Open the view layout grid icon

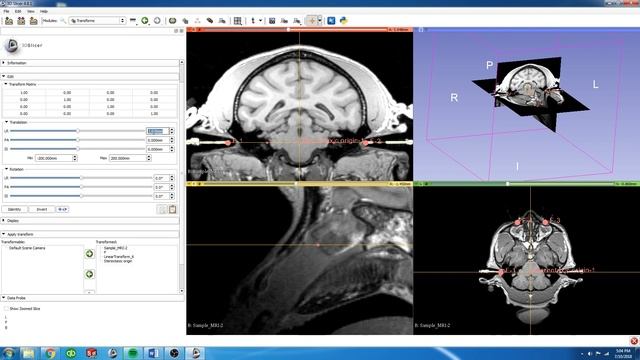pos(238,21)
